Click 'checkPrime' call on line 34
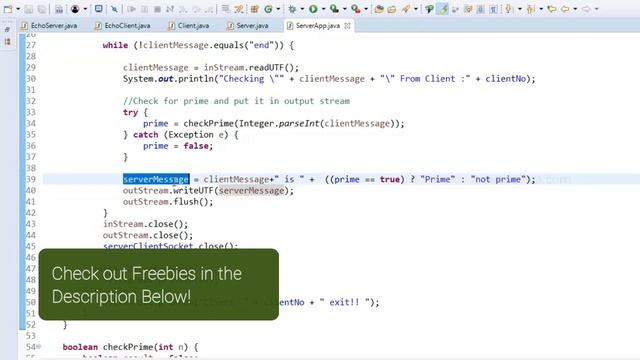 208,123
